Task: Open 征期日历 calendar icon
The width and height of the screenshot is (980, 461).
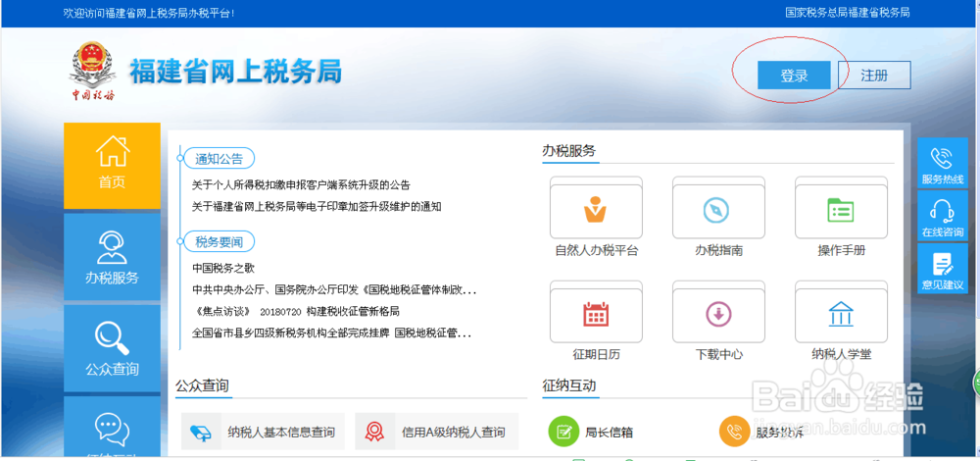Action: (x=596, y=314)
